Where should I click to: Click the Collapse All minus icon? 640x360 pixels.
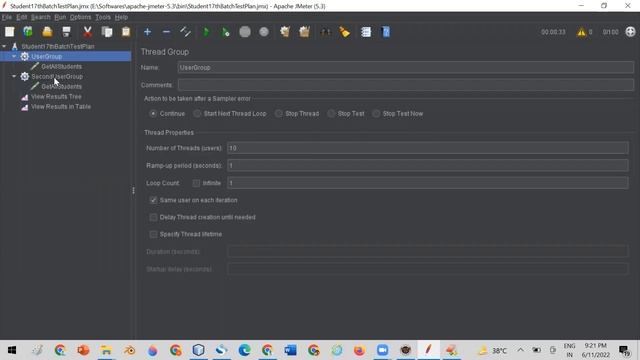point(166,32)
